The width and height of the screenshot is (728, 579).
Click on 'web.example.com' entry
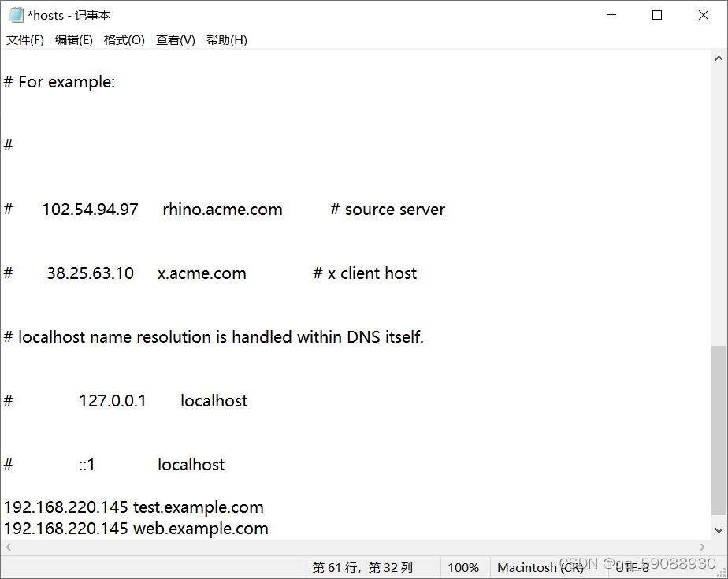click(x=201, y=529)
